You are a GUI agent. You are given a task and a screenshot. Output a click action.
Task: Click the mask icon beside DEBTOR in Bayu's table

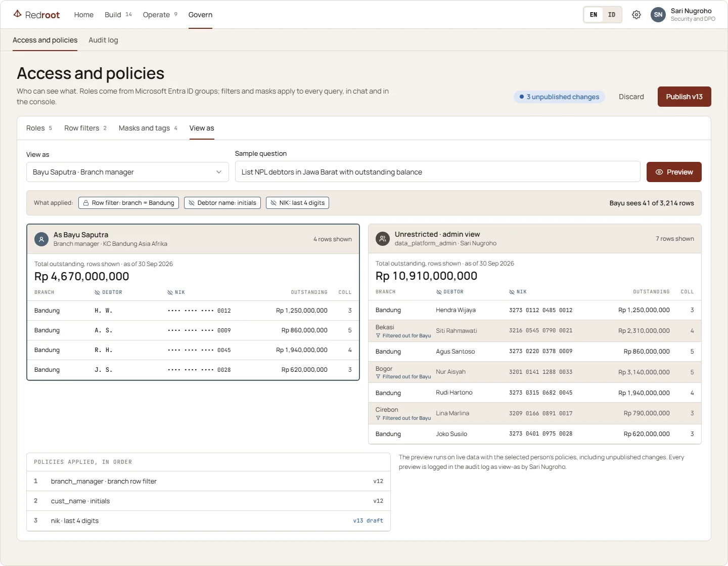click(97, 292)
